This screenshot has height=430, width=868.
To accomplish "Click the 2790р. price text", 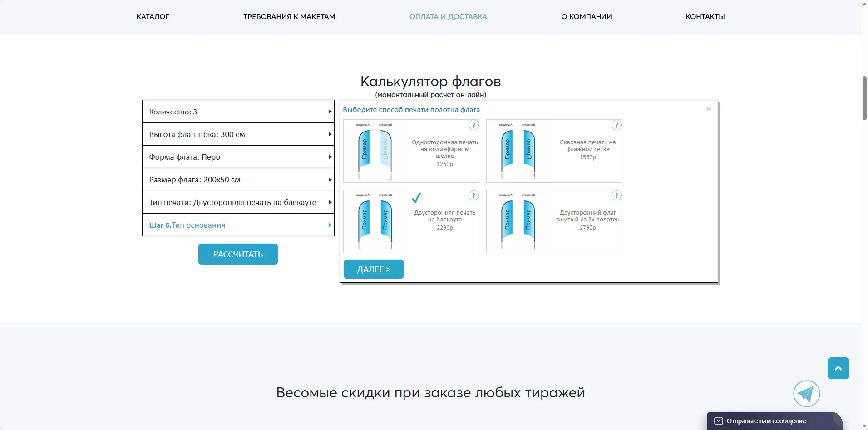I will [x=588, y=228].
